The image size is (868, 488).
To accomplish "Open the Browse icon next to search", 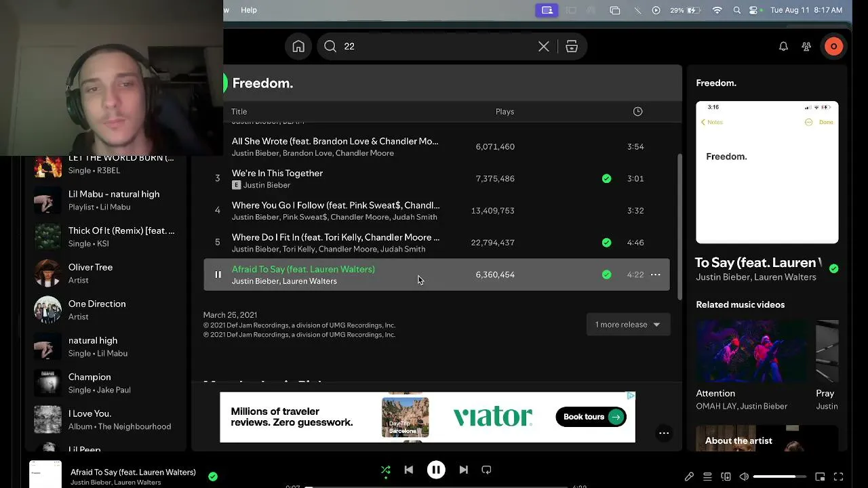I will pos(572,46).
